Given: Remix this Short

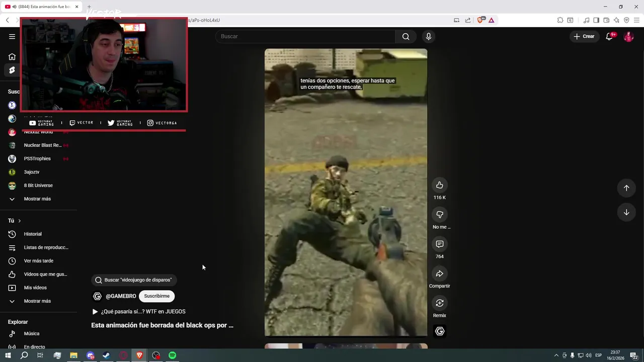Looking at the screenshot, I should (x=440, y=303).
